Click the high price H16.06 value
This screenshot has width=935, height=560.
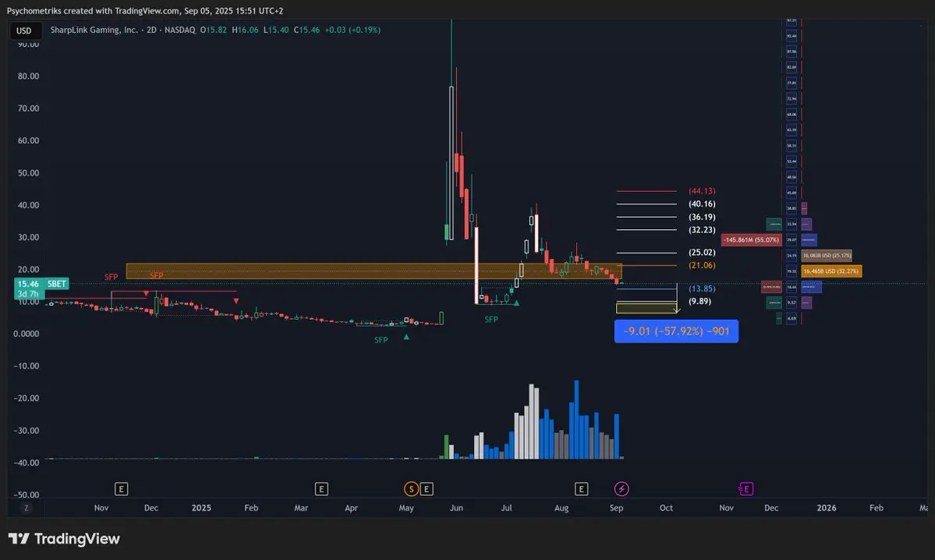point(245,30)
